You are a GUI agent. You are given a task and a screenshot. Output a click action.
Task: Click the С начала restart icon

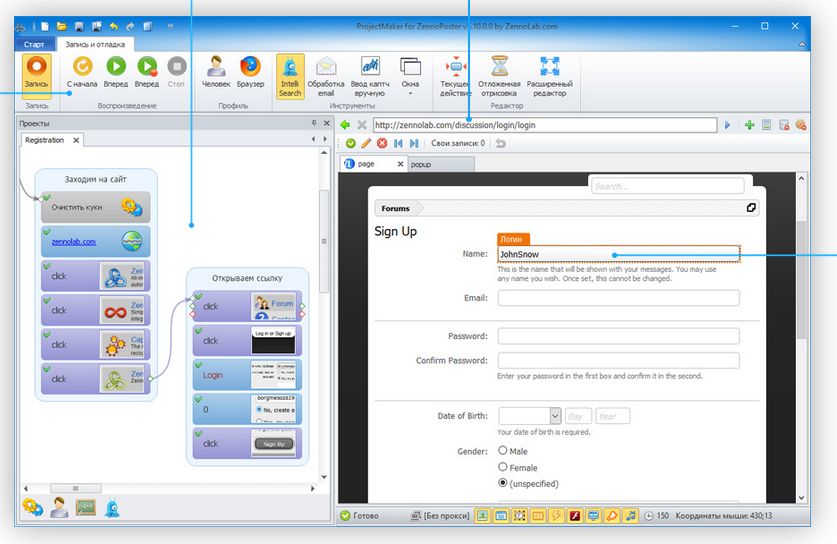pos(82,68)
